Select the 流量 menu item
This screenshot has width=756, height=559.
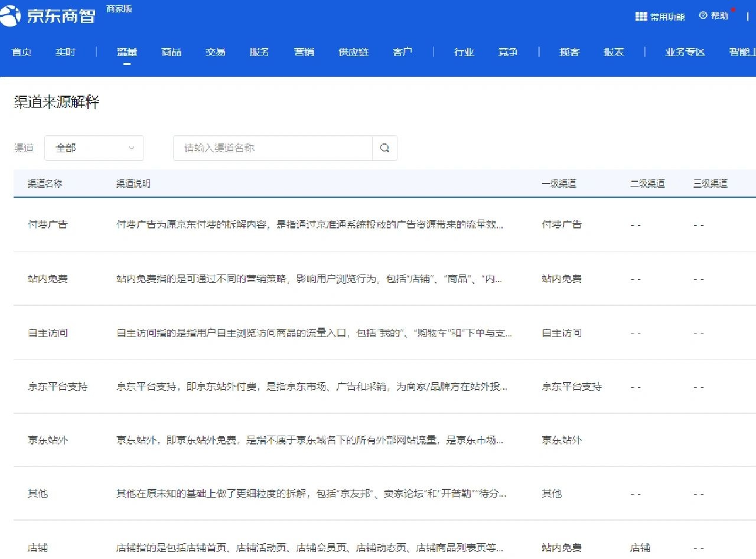click(127, 52)
